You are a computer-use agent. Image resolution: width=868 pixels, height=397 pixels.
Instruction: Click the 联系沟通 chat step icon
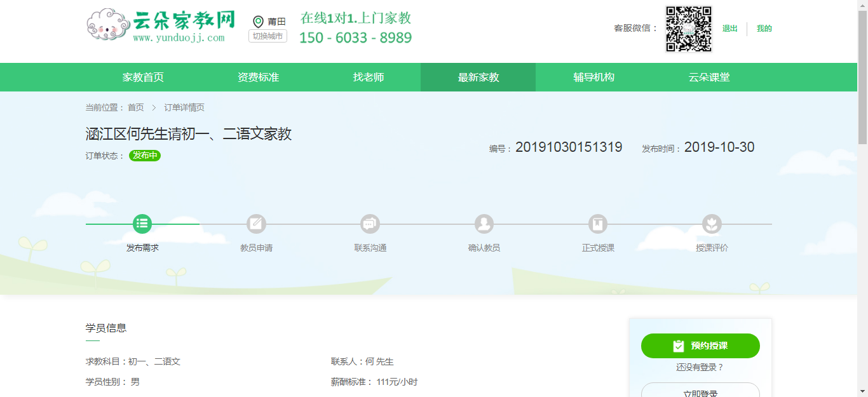pyautogui.click(x=370, y=224)
